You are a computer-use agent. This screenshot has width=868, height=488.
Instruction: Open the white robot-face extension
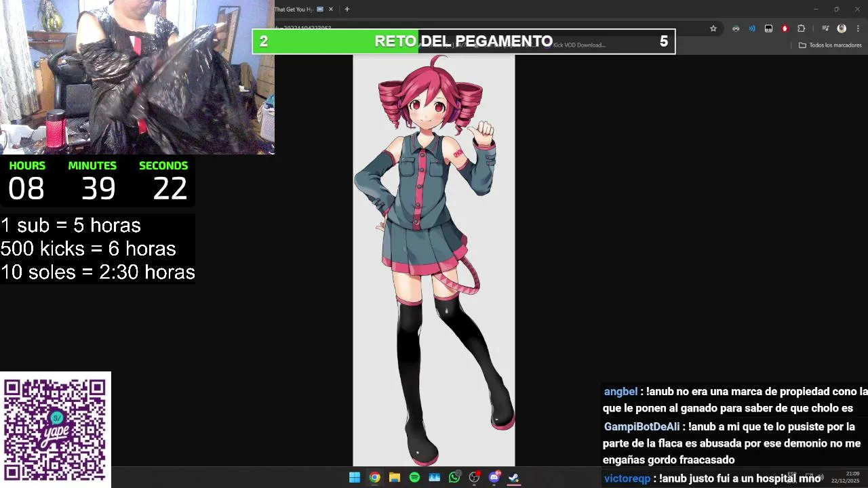click(x=768, y=28)
